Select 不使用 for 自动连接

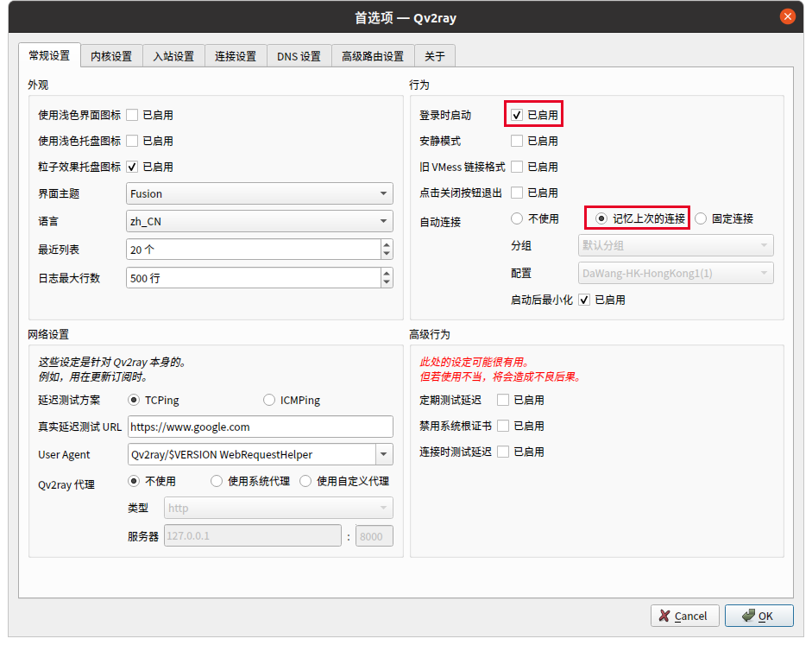517,218
